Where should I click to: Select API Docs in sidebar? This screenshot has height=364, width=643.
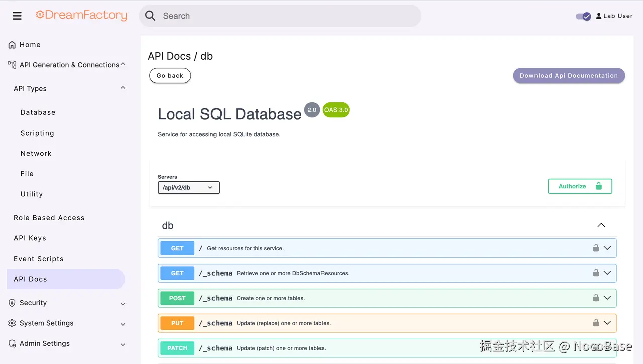pyautogui.click(x=66, y=279)
